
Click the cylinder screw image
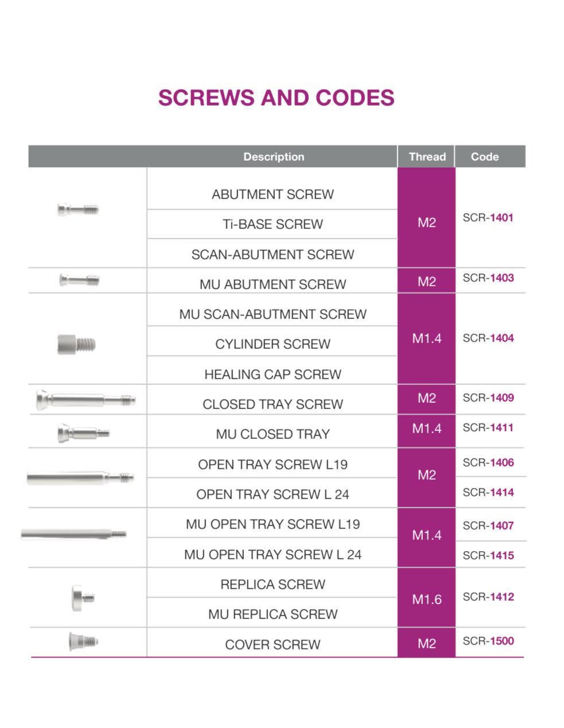click(76, 344)
